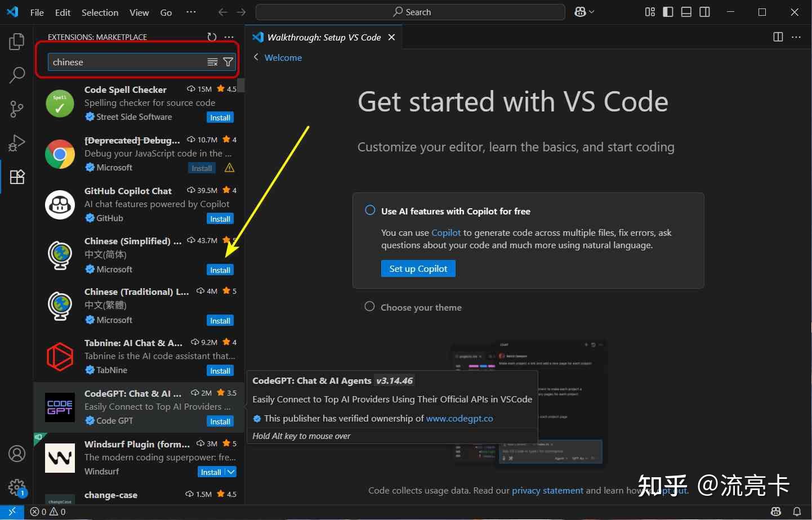
Task: Clear extension search results icon
Action: [212, 62]
